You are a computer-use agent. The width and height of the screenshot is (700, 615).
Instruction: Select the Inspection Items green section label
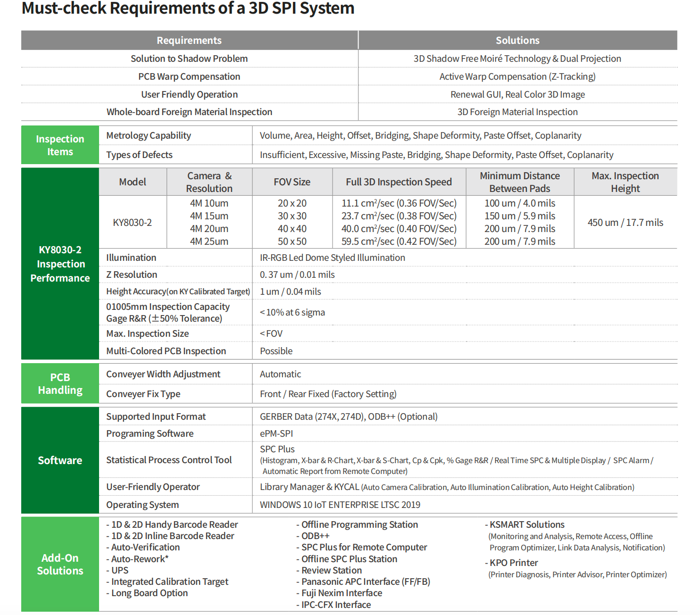60,145
